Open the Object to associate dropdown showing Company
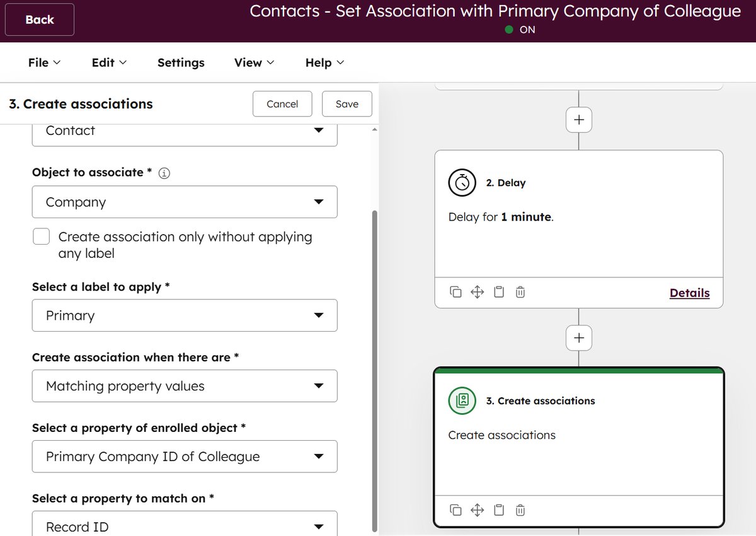 pyautogui.click(x=185, y=202)
